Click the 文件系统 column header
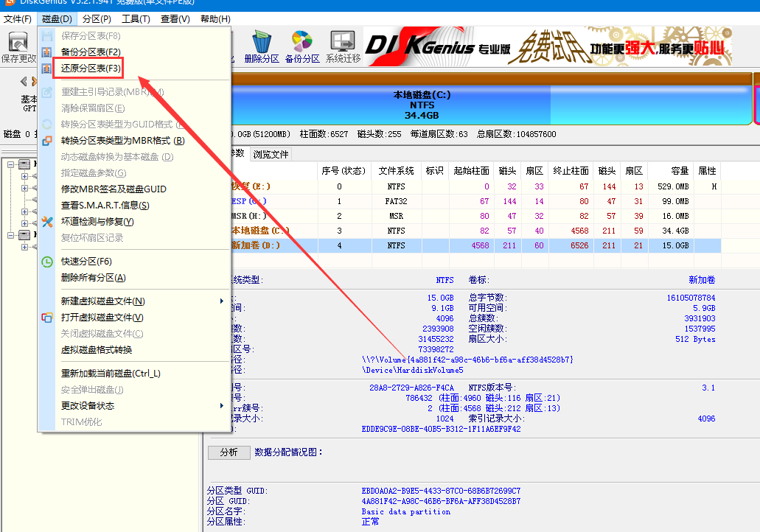Viewport: 760px width, 532px height. [x=396, y=170]
